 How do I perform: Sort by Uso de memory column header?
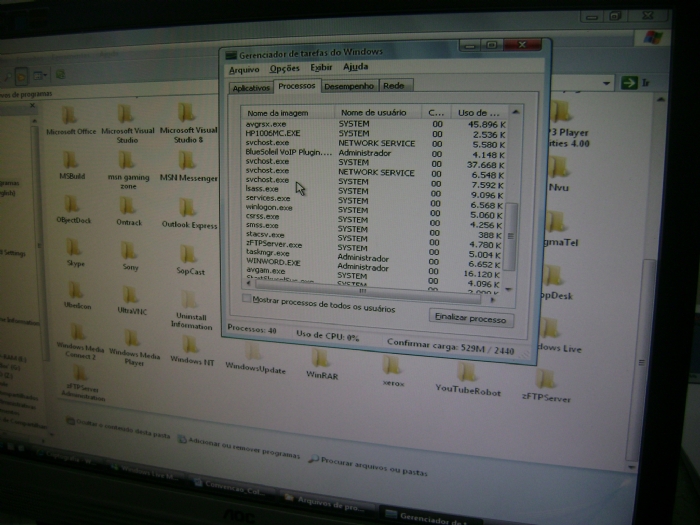479,112
